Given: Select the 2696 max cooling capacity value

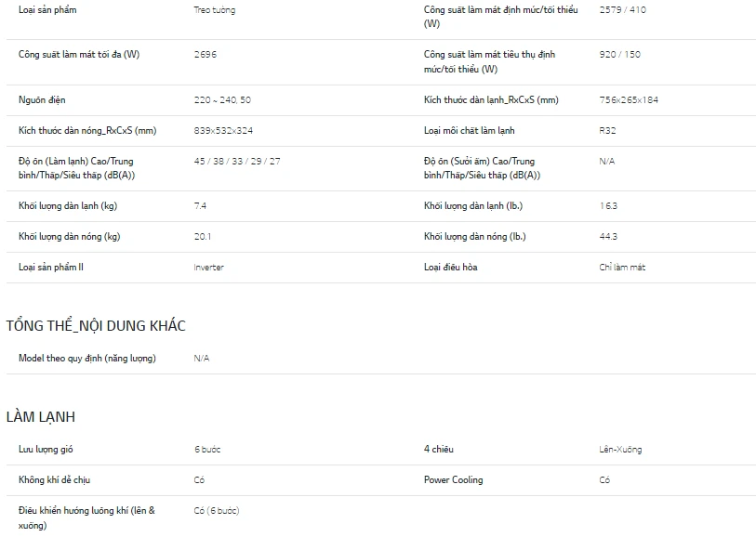Looking at the screenshot, I should tap(206, 55).
